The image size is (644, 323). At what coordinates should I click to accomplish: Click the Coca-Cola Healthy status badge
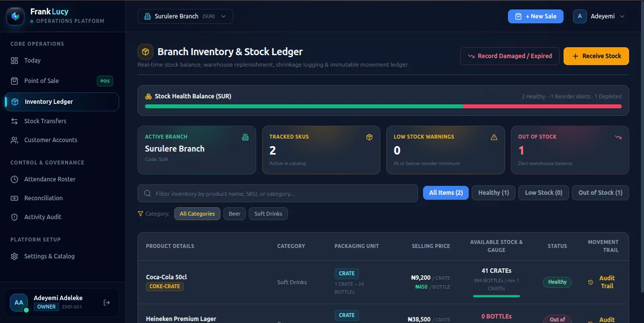[557, 282]
